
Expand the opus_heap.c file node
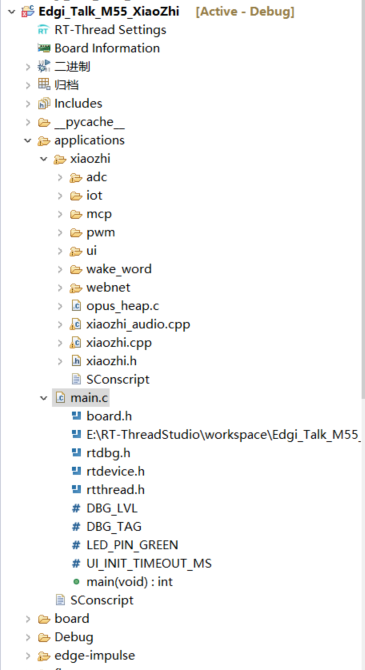click(60, 306)
